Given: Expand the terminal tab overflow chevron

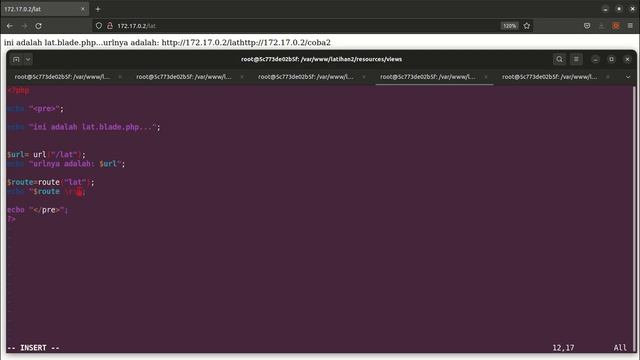Looking at the screenshot, I should tap(628, 77).
